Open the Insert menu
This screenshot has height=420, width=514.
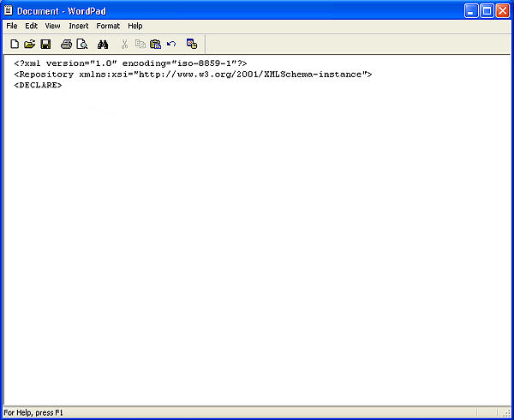click(79, 26)
